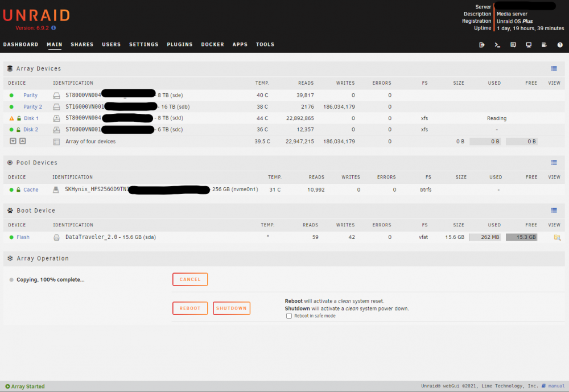Open the Users tab

(x=111, y=44)
